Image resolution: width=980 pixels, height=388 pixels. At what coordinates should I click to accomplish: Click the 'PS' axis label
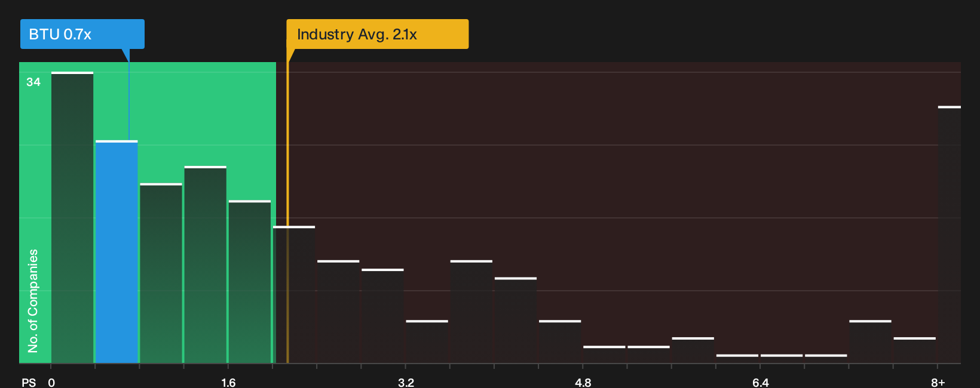[x=29, y=383]
